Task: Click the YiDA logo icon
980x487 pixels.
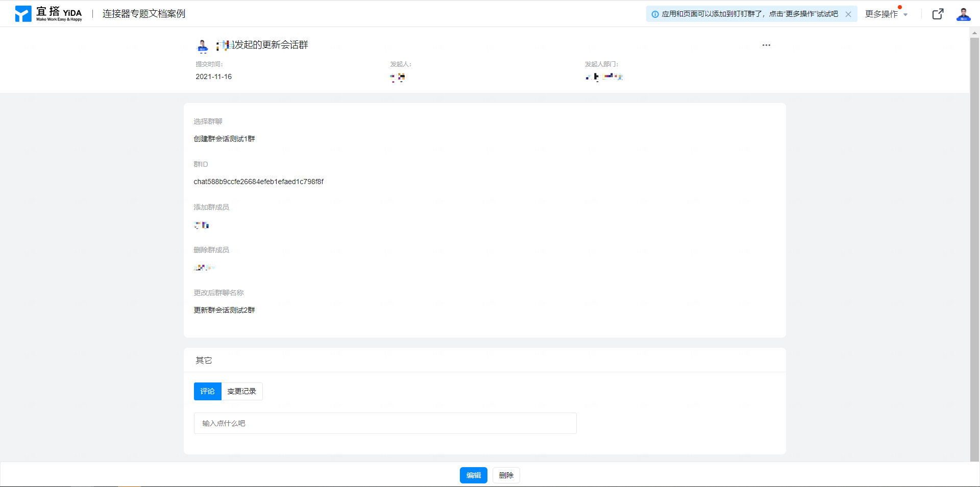Action: [x=23, y=14]
